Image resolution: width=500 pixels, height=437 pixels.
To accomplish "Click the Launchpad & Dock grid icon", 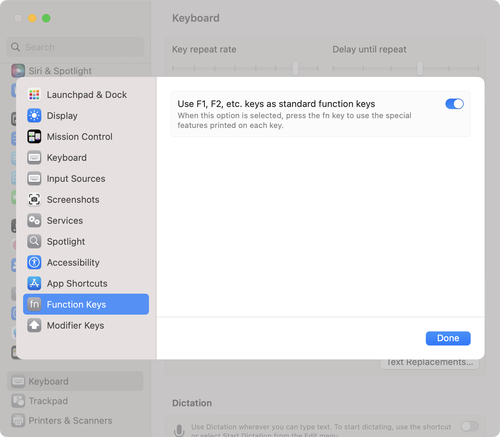I will point(34,95).
